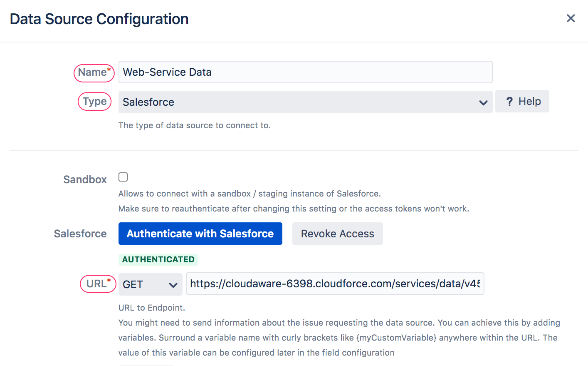Open the GET method dropdown
588x366 pixels.
click(x=150, y=284)
